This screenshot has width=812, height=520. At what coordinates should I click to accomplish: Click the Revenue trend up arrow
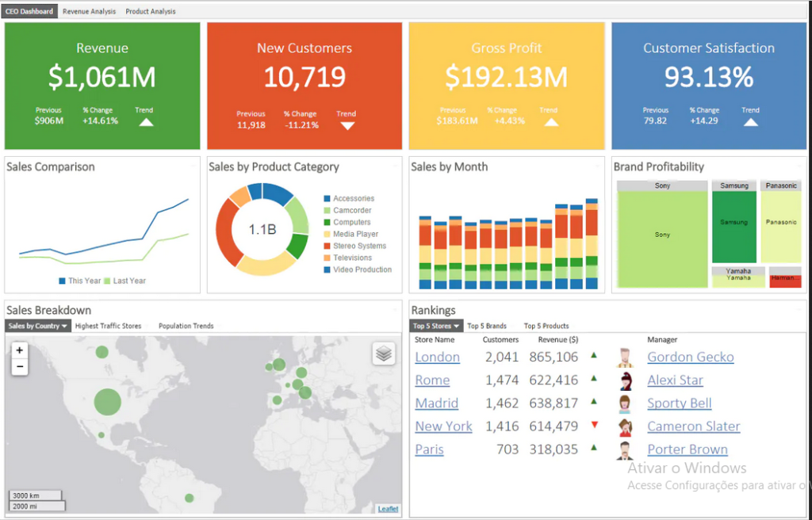coord(145,122)
